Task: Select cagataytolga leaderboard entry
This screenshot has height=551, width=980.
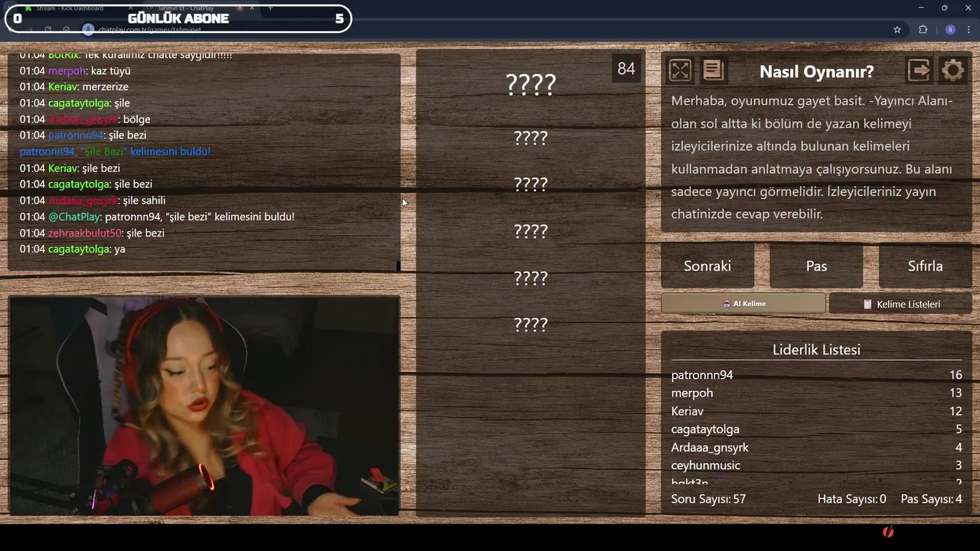Action: coord(705,429)
